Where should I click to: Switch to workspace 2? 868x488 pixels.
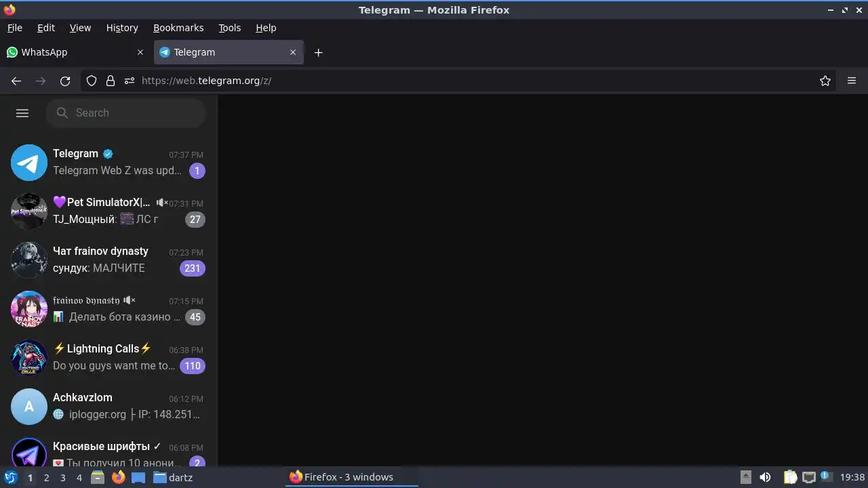(x=46, y=478)
